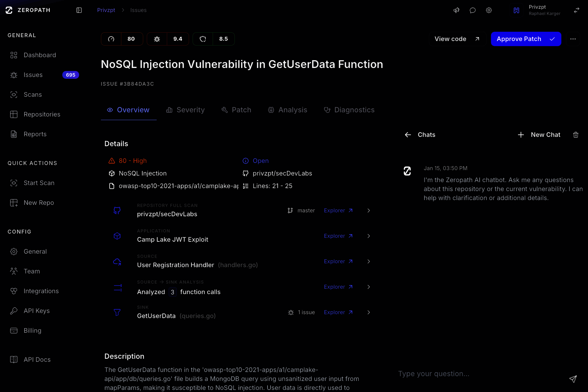The width and height of the screenshot is (588, 392).
Task: Send message with paper plane icon
Action: click(573, 379)
